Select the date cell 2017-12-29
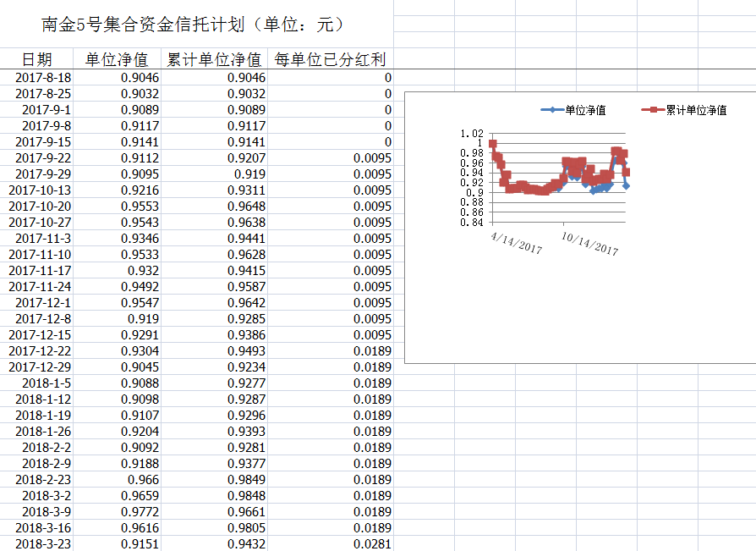This screenshot has height=551, width=756. 40,367
